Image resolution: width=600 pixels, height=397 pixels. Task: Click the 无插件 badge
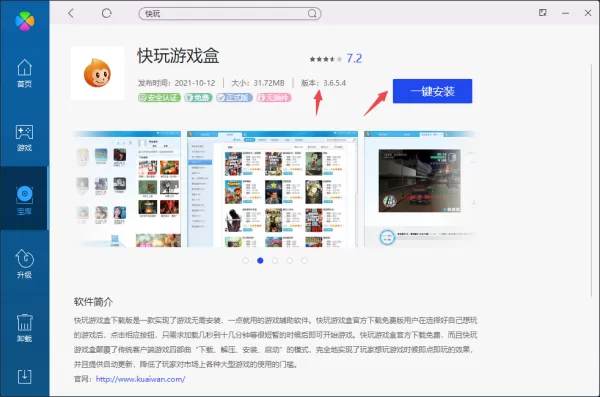(274, 98)
